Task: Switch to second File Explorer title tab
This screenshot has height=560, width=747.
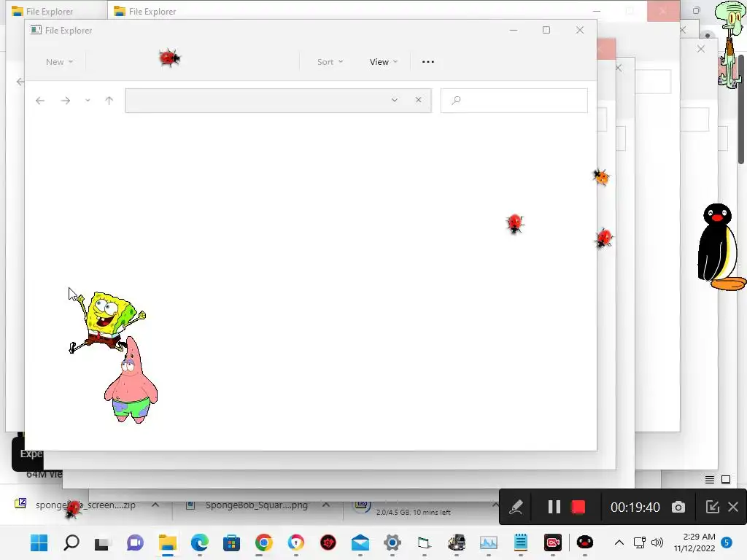Action: (146, 12)
